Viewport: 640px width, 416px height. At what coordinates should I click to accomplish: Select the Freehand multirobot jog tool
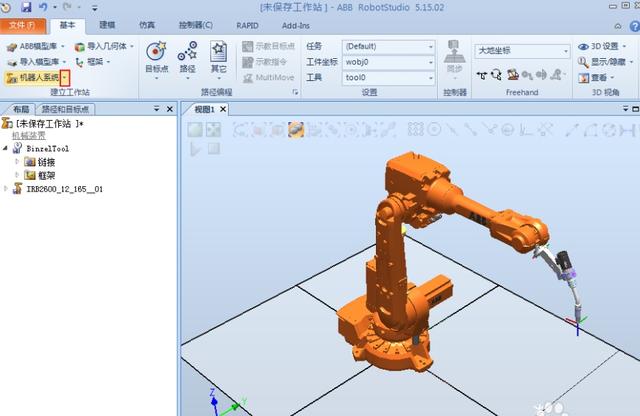[x=556, y=75]
